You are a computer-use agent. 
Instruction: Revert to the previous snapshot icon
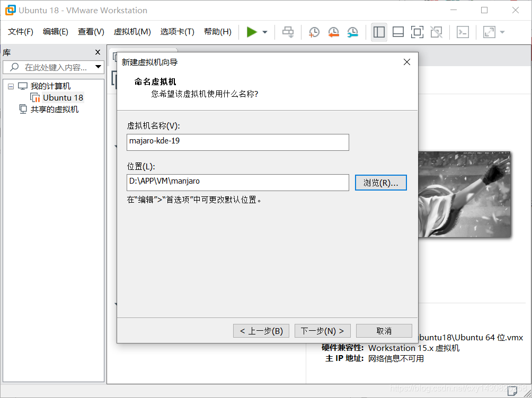[x=333, y=32]
